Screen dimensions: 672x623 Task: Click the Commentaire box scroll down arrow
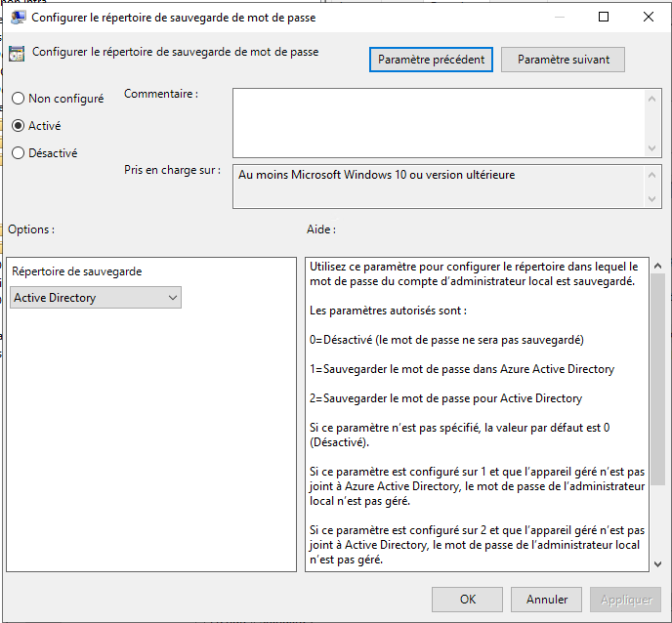click(x=651, y=147)
